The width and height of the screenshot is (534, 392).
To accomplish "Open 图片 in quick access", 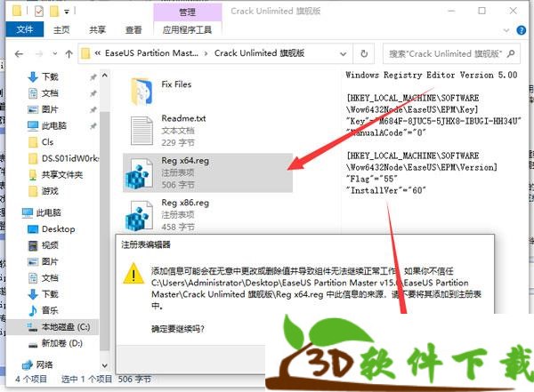I will (50, 109).
